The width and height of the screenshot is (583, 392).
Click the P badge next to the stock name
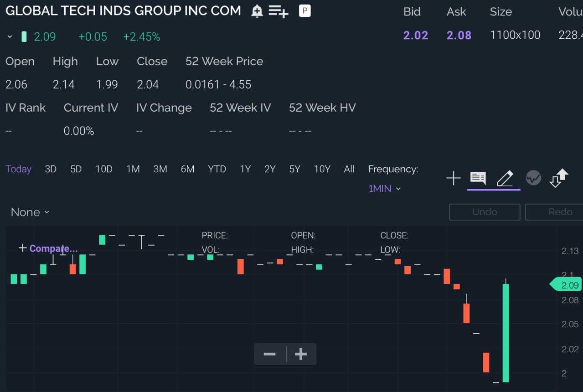[305, 11]
